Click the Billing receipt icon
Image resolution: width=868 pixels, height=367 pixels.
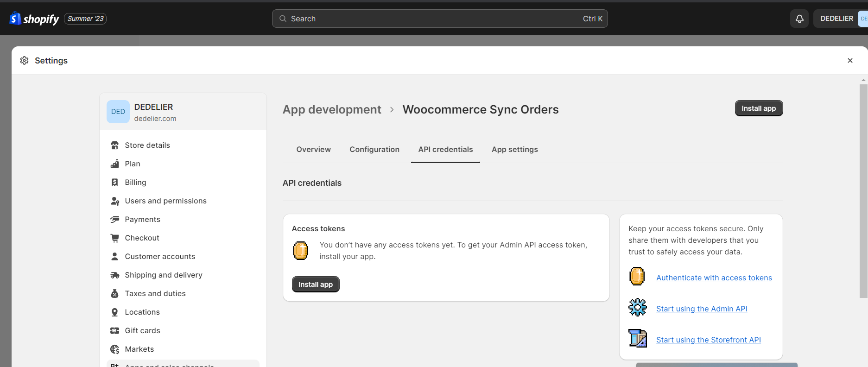coord(115,183)
